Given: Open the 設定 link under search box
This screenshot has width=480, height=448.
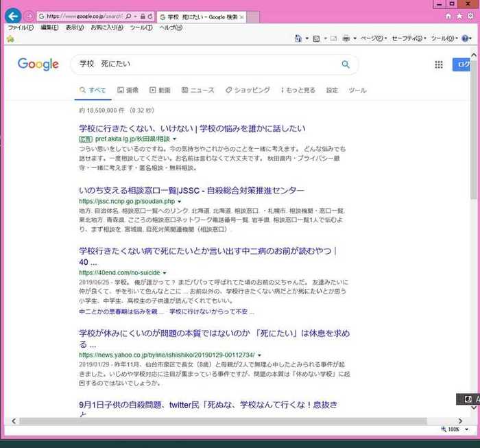Looking at the screenshot, I should 332,90.
